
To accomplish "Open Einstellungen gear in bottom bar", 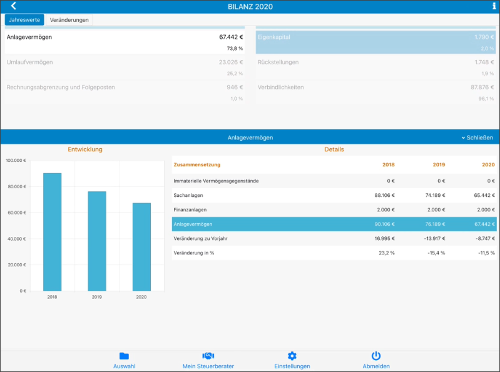I will 292,360.
